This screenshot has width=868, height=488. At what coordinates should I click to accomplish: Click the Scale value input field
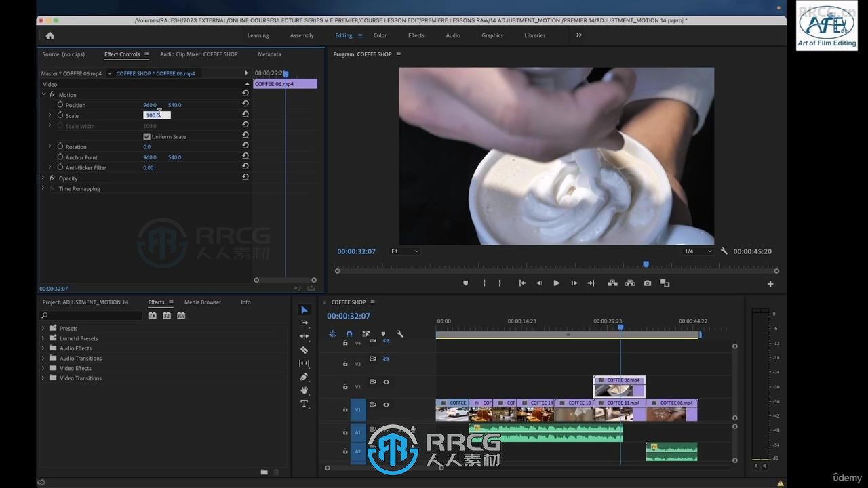coord(157,115)
